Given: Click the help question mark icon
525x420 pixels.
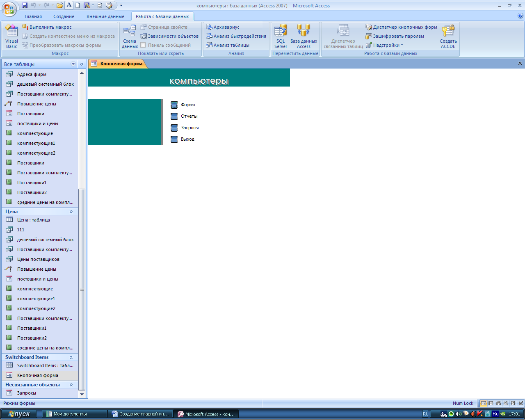Looking at the screenshot, I should click(520, 16).
